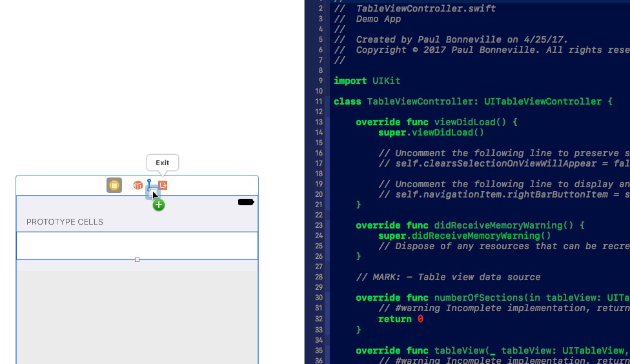
Task: Click the square resize handle below prototype cell
Action: 137,260
